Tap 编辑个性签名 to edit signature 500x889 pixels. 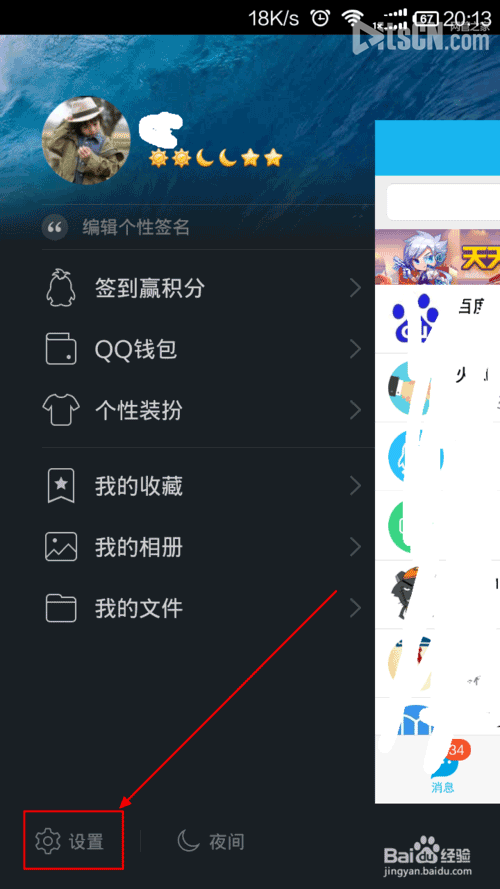click(x=136, y=228)
